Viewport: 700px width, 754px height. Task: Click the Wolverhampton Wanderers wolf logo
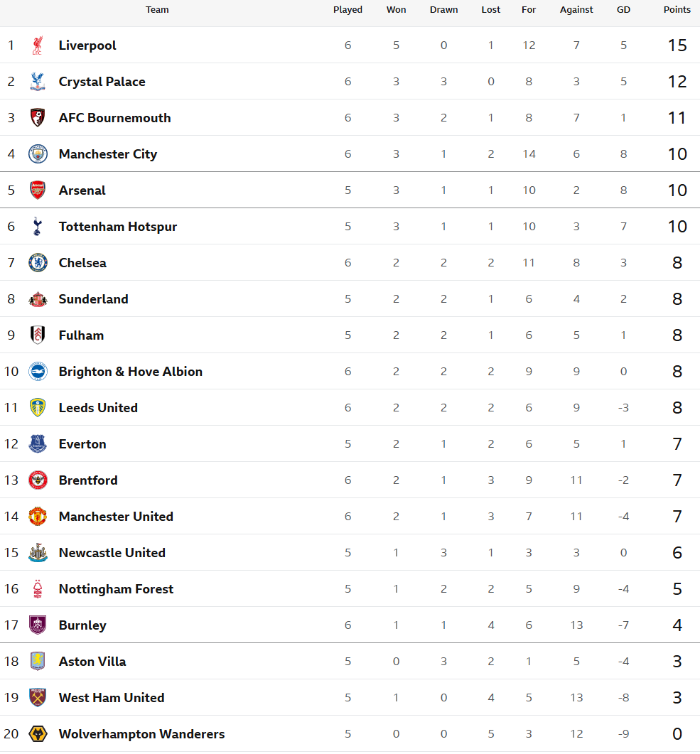38,734
